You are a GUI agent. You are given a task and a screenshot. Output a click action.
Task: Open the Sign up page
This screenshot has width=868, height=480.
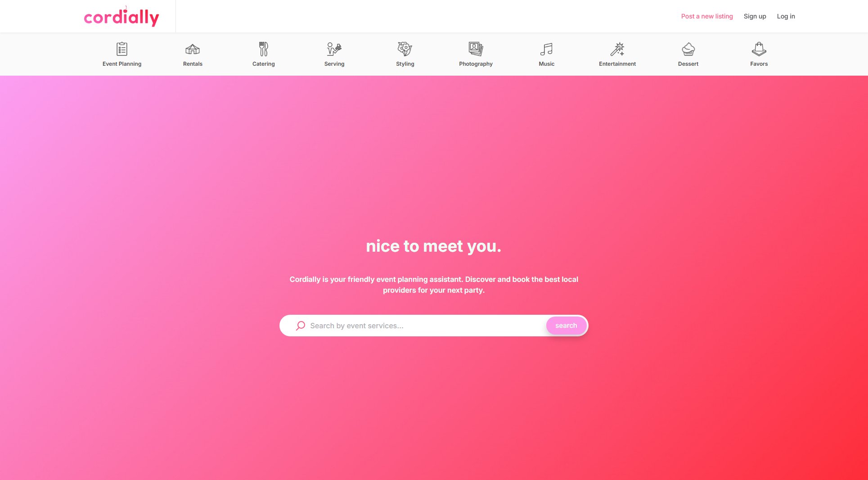(x=755, y=16)
